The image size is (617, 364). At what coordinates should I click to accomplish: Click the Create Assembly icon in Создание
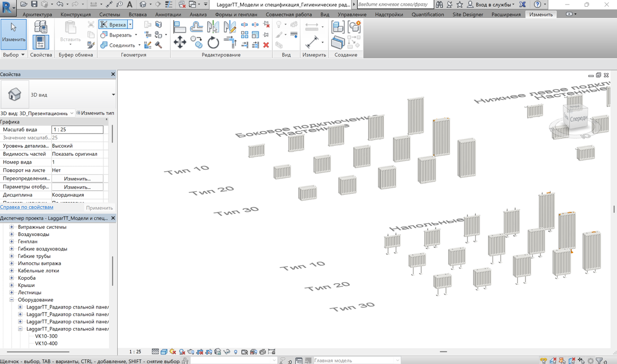click(x=338, y=27)
